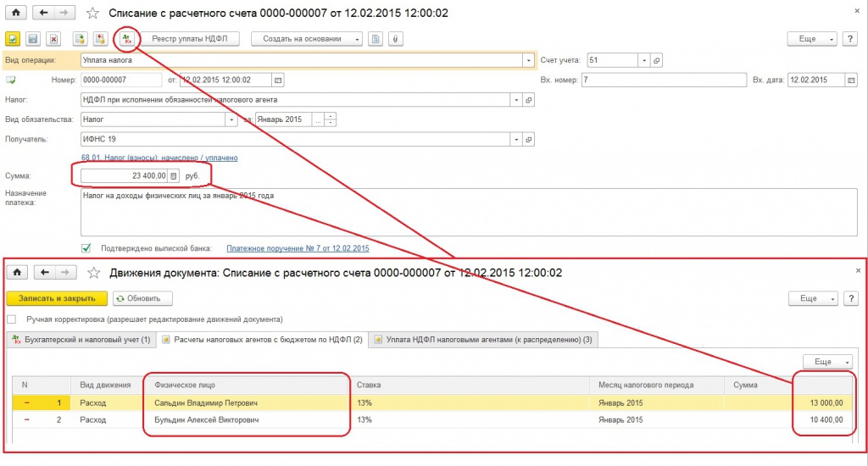This screenshot has width=868, height=466.
Task: Open the Еще menu in the upper document toolbar
Action: [811, 39]
